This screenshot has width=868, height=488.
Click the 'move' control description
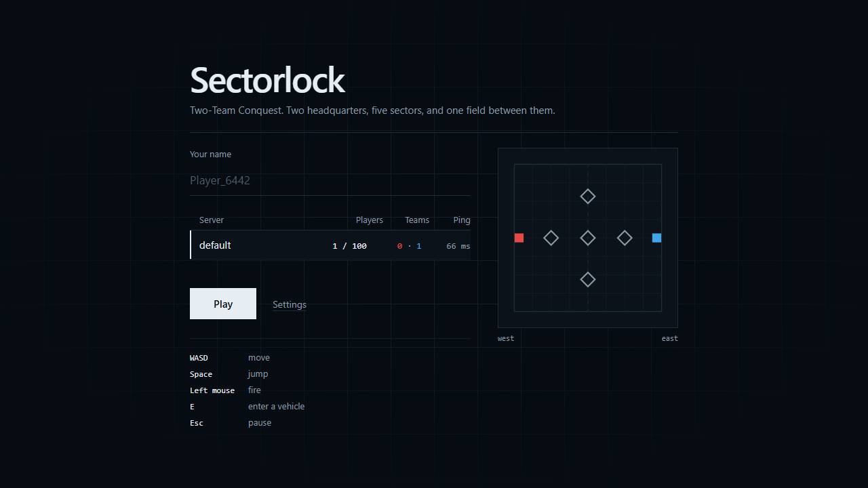pyautogui.click(x=259, y=358)
